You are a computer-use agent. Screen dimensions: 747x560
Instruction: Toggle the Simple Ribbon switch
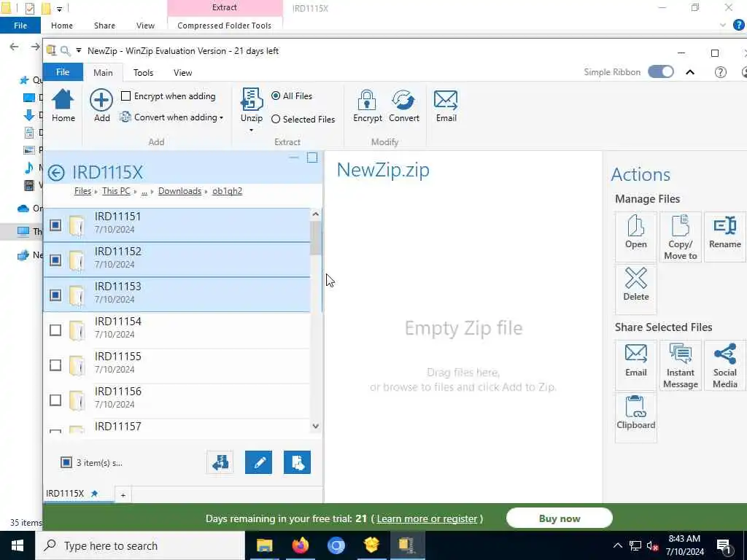(x=661, y=72)
